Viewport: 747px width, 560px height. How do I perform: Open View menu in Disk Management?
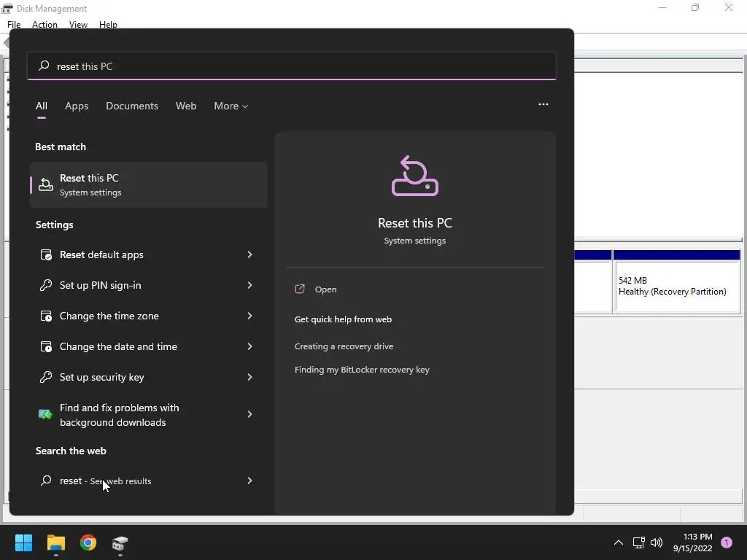point(78,24)
